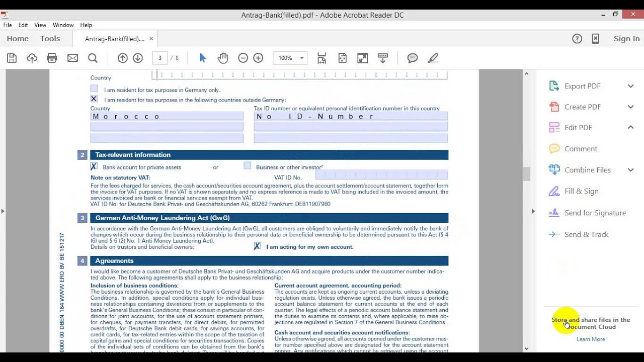Check 'Business or other investor' checkbox
644x362 pixels.
[248, 166]
